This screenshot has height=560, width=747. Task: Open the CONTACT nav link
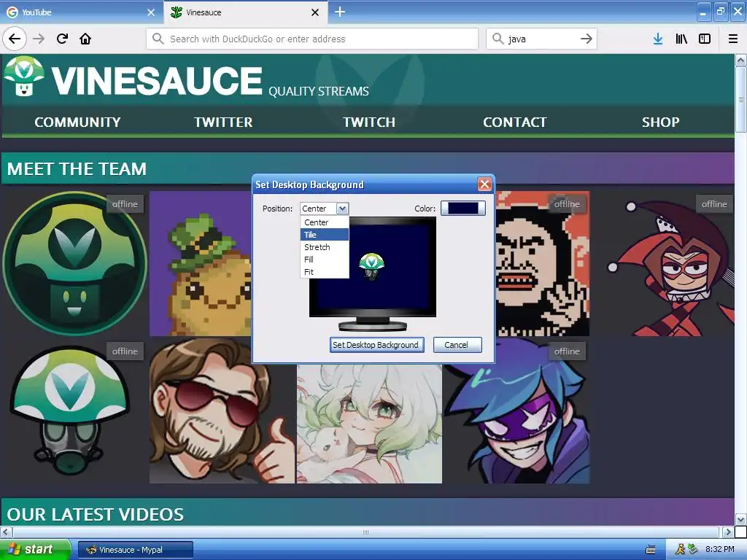(515, 122)
